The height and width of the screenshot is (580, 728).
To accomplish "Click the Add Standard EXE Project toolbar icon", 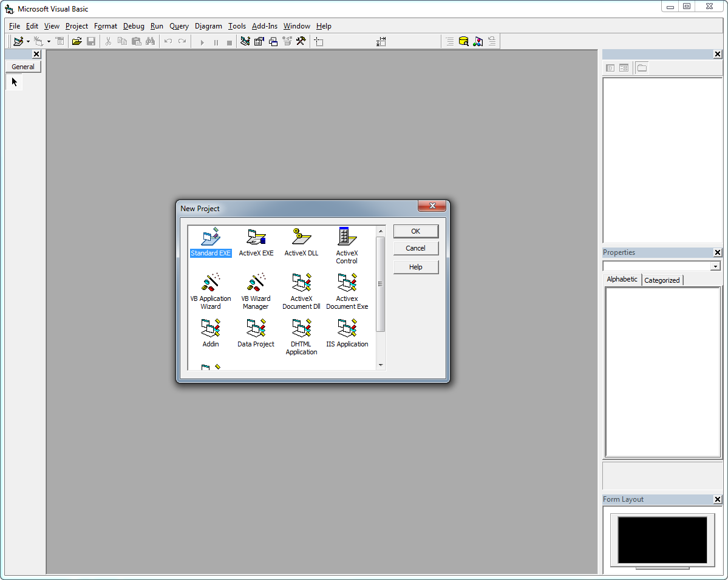I will coord(18,41).
